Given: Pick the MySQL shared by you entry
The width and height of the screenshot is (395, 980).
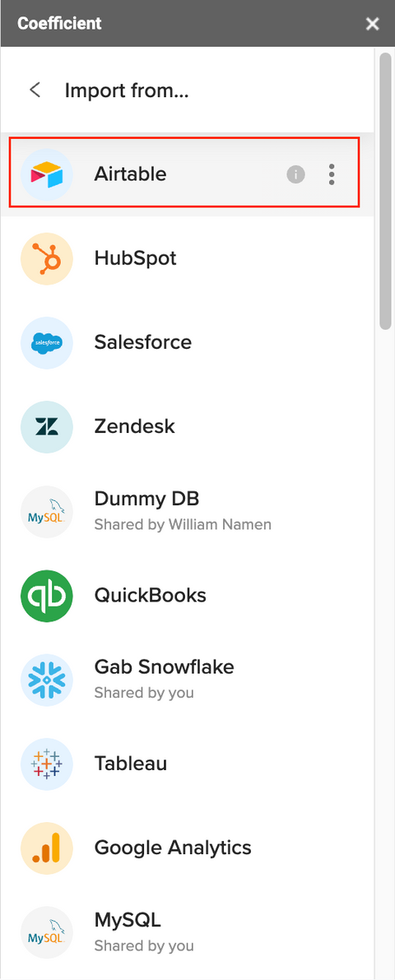Looking at the screenshot, I should 188,932.
